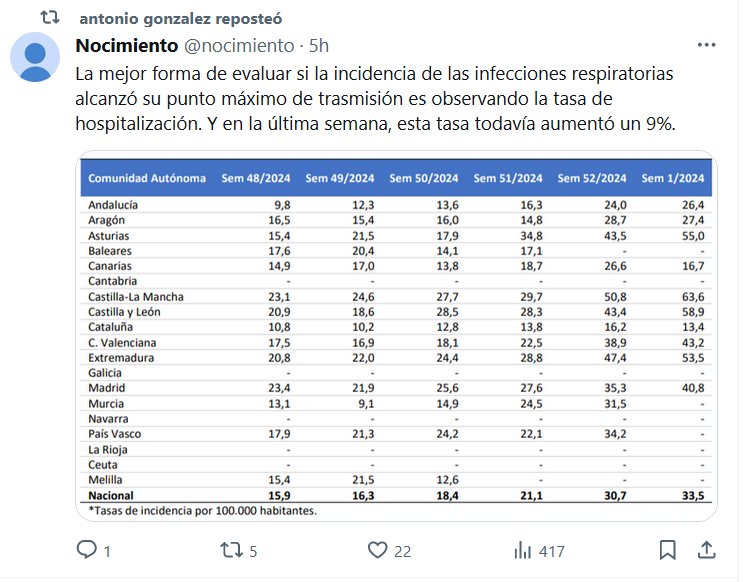
Task: Open the @nocimiento handle link
Action: pyautogui.click(x=239, y=46)
